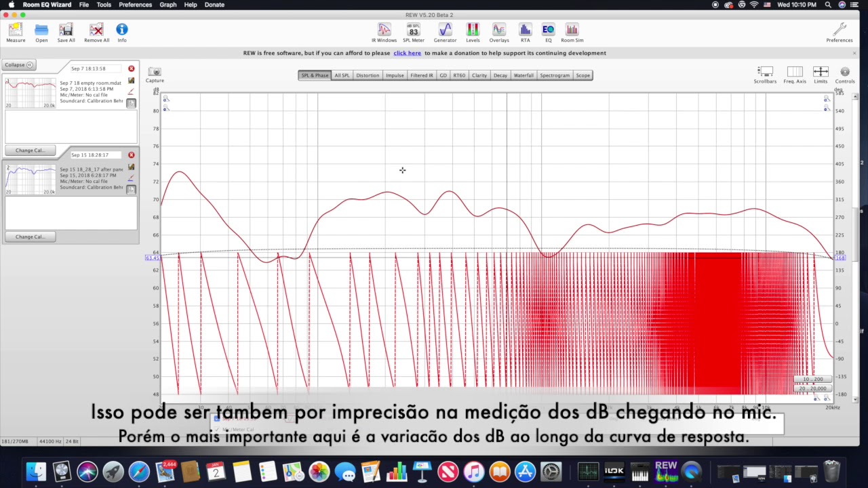Select the 10 .. 200 frequency range button
Viewport: 868px width, 488px height.
[x=812, y=380]
